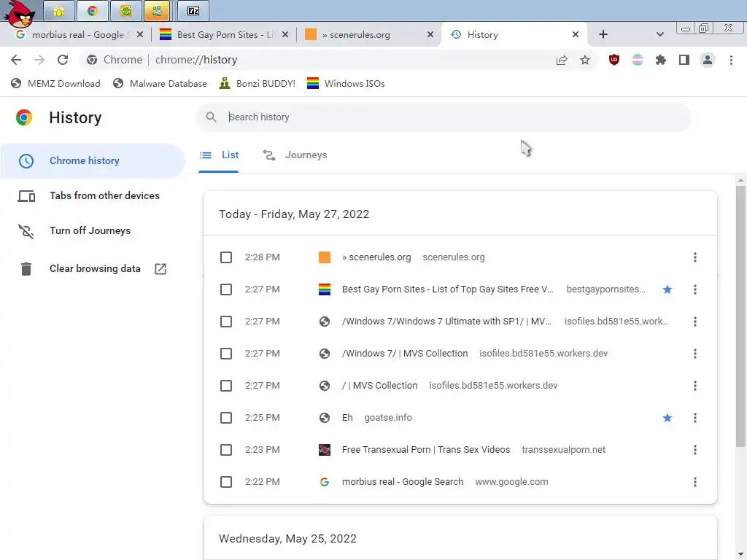Check the 2:28 PM scenerules.org entry
Screen dimensions: 747x560
(226, 257)
